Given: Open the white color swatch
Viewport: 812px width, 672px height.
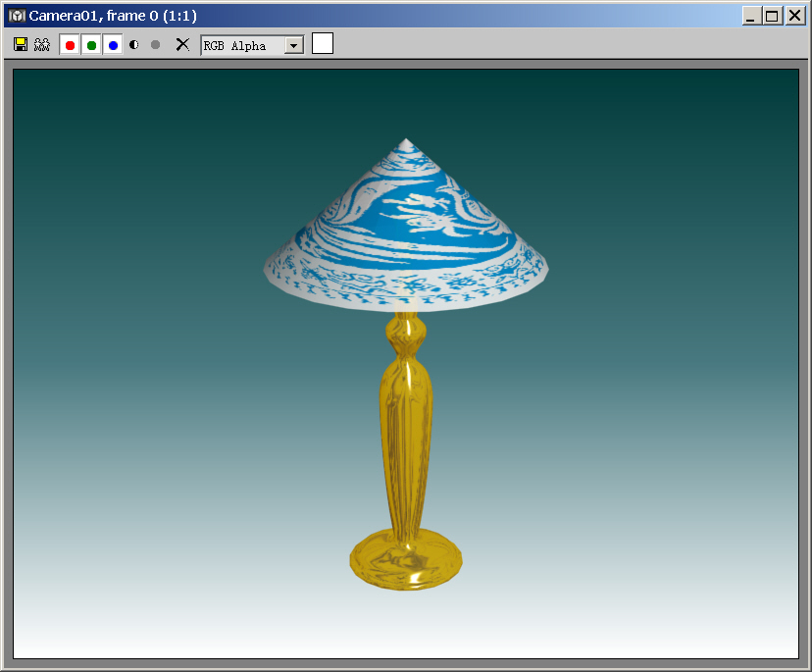Looking at the screenshot, I should [x=323, y=44].
